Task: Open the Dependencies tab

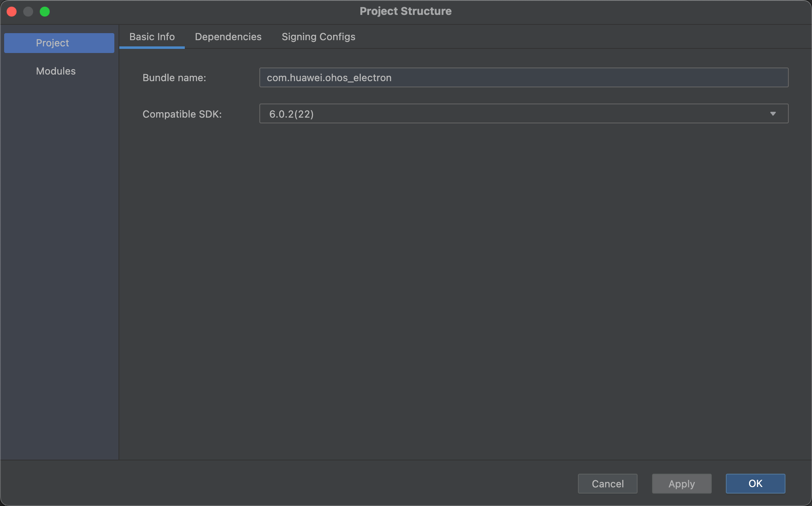Action: pos(228,37)
